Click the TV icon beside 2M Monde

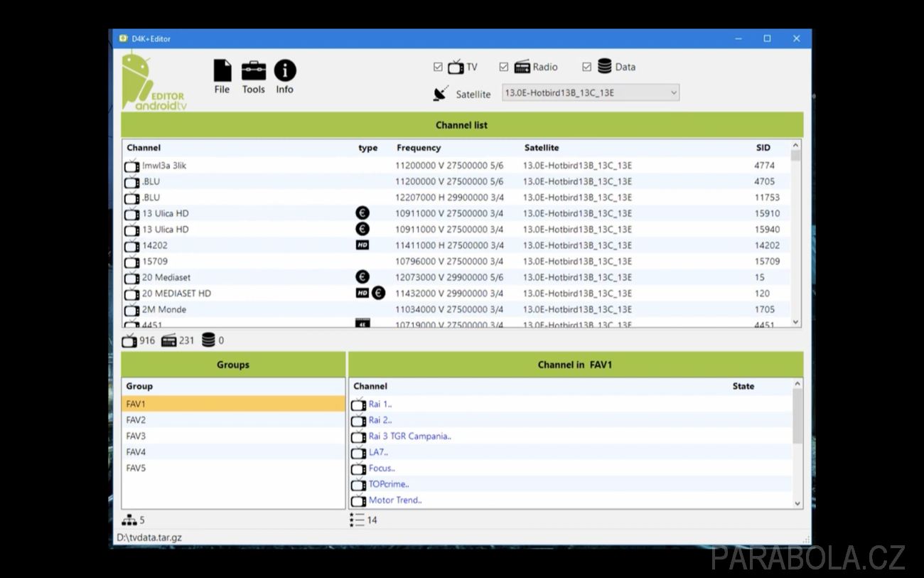(132, 310)
